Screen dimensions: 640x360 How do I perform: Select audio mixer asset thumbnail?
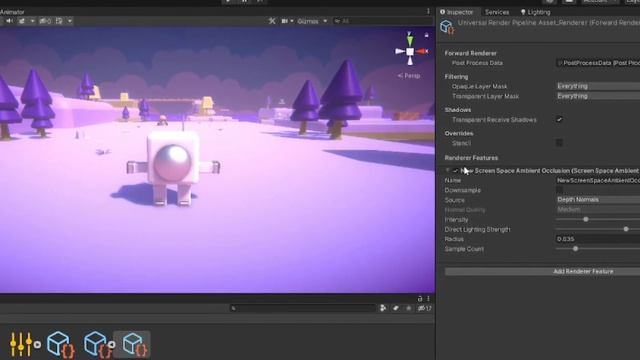point(22,344)
